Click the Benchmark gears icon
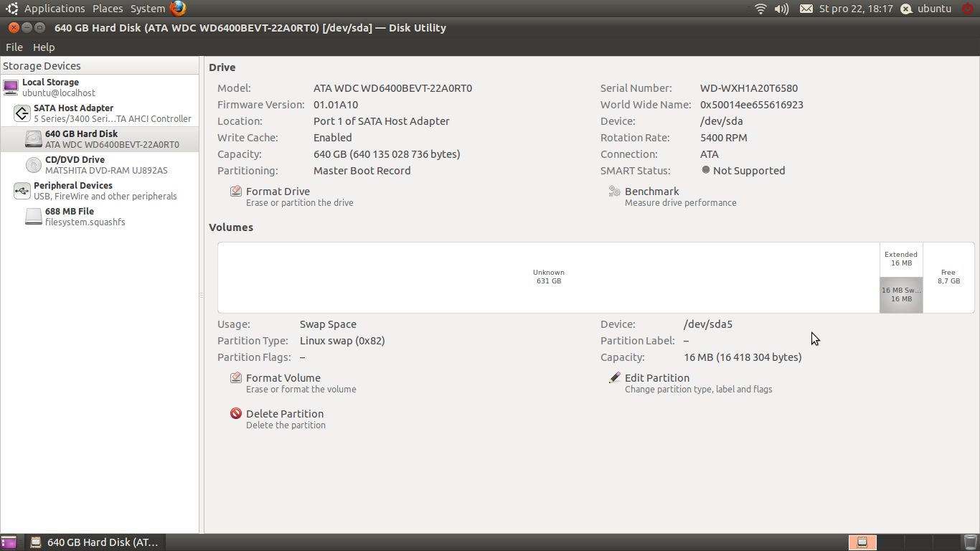 click(614, 192)
